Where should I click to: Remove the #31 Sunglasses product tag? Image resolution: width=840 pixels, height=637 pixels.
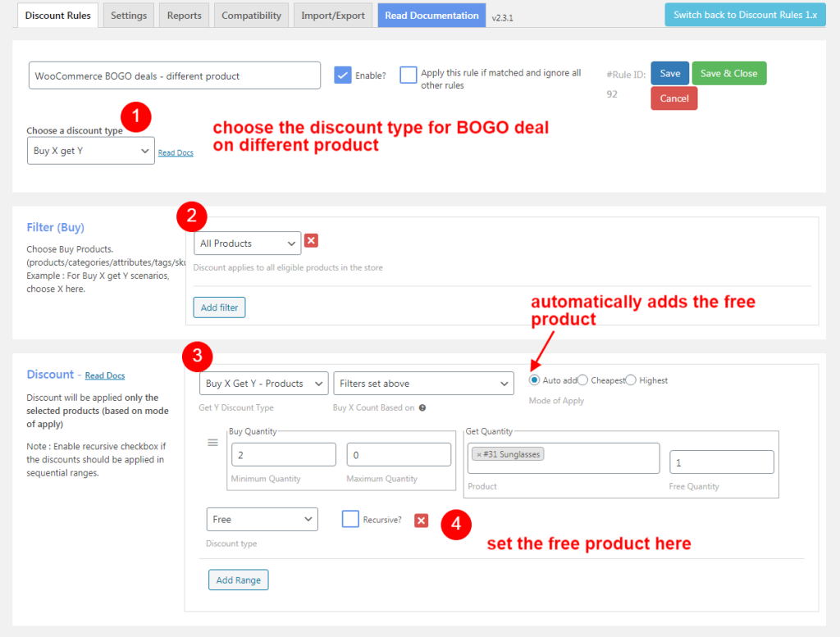point(479,454)
